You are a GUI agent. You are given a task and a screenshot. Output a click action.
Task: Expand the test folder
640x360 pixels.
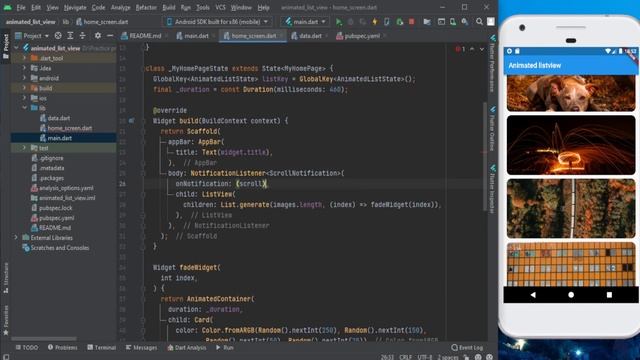[x=24, y=148]
